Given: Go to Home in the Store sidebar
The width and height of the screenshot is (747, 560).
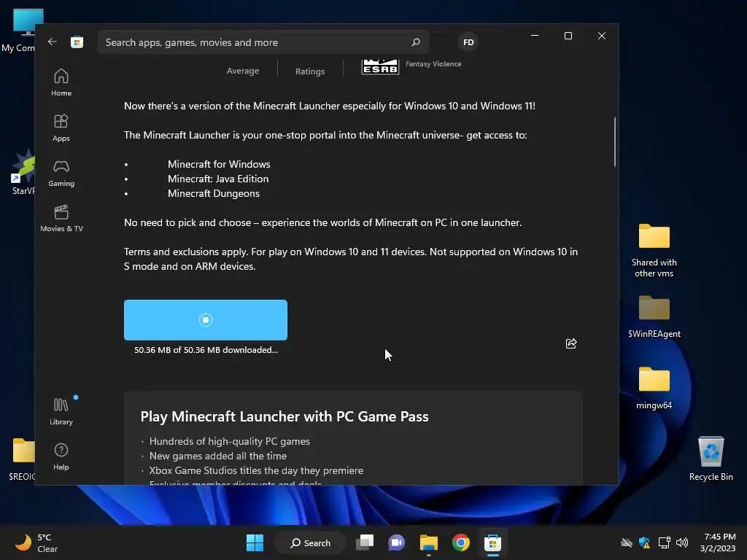Looking at the screenshot, I should point(61,82).
